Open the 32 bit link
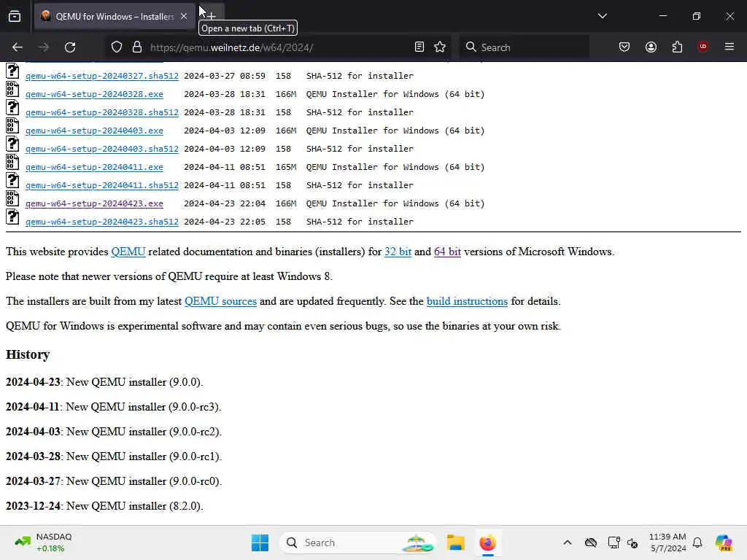This screenshot has width=747, height=560. 398,252
